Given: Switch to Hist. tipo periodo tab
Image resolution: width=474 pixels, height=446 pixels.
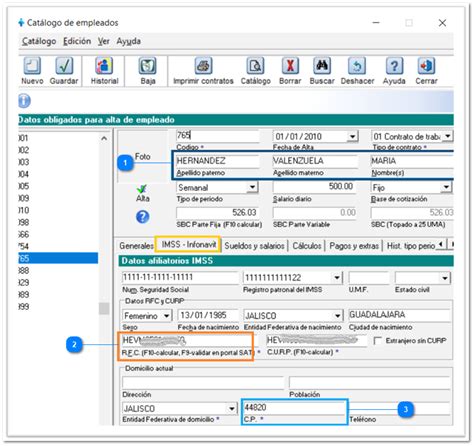Looking at the screenshot, I should click(x=411, y=246).
